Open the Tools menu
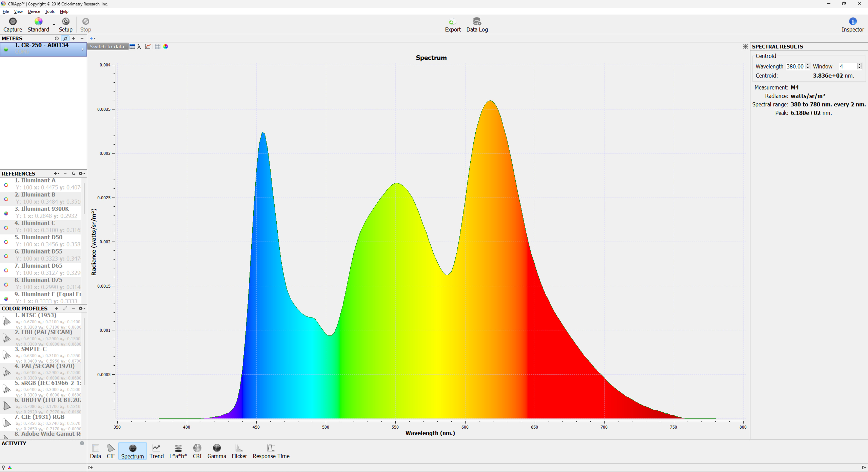Screen dimensions: 868x472 pos(50,12)
